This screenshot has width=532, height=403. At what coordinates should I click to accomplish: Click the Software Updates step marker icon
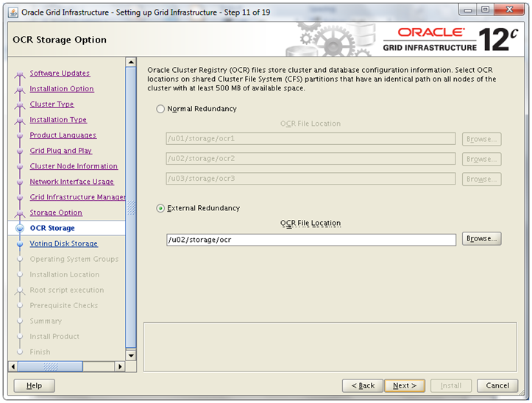[x=20, y=74]
